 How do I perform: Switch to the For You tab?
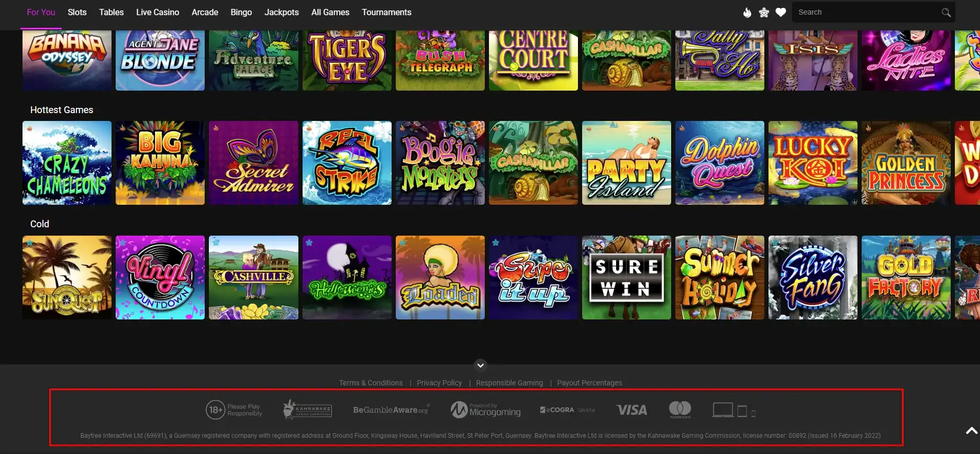pos(41,12)
